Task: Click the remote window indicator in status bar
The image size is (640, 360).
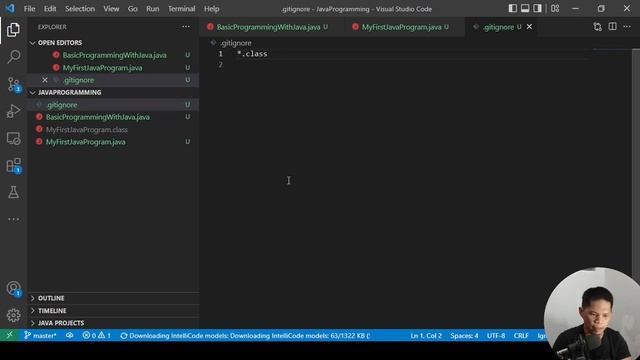Action: pyautogui.click(x=9, y=335)
